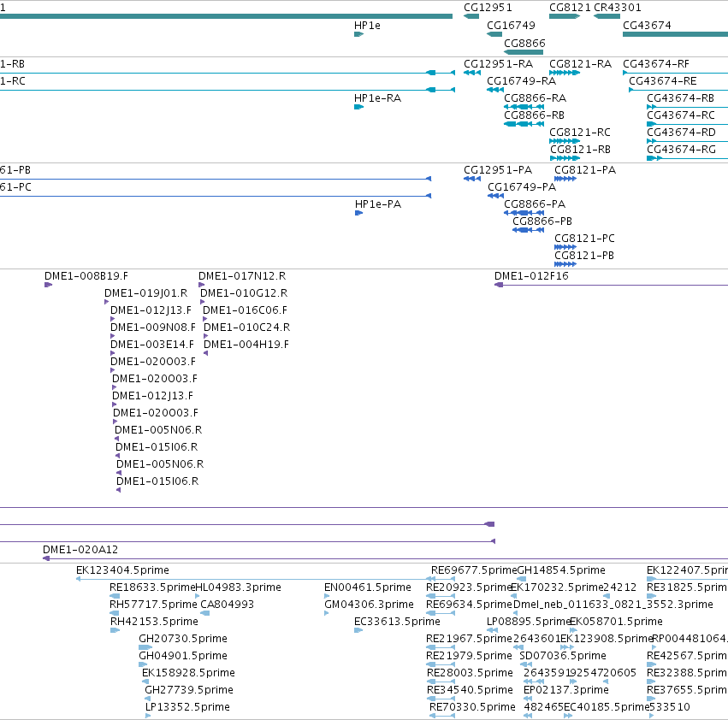Click EST EN00461.5prime label
Image resolution: width=728 pixels, height=720 pixels.
[x=368, y=587]
